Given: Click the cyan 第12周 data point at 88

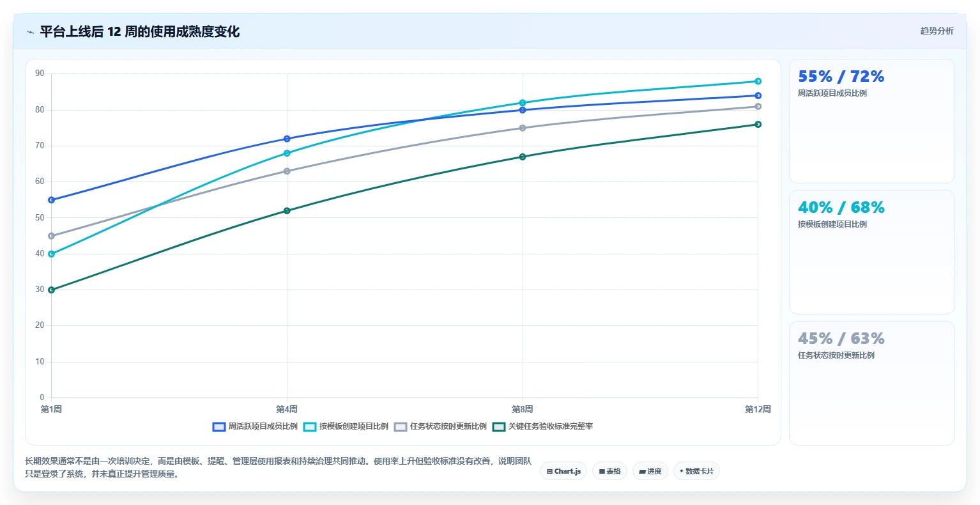Looking at the screenshot, I should (758, 81).
